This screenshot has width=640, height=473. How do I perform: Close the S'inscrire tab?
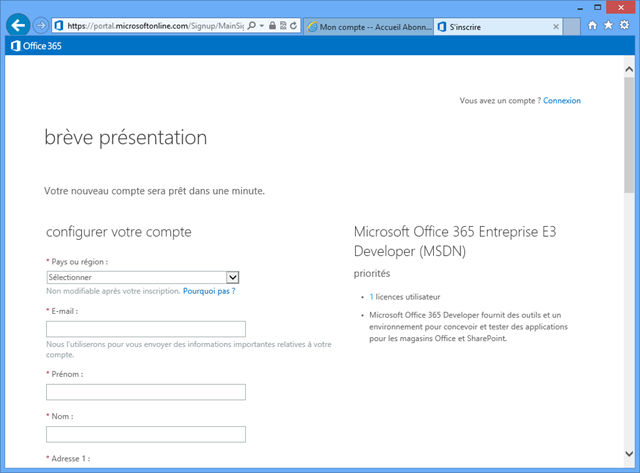coord(556,27)
